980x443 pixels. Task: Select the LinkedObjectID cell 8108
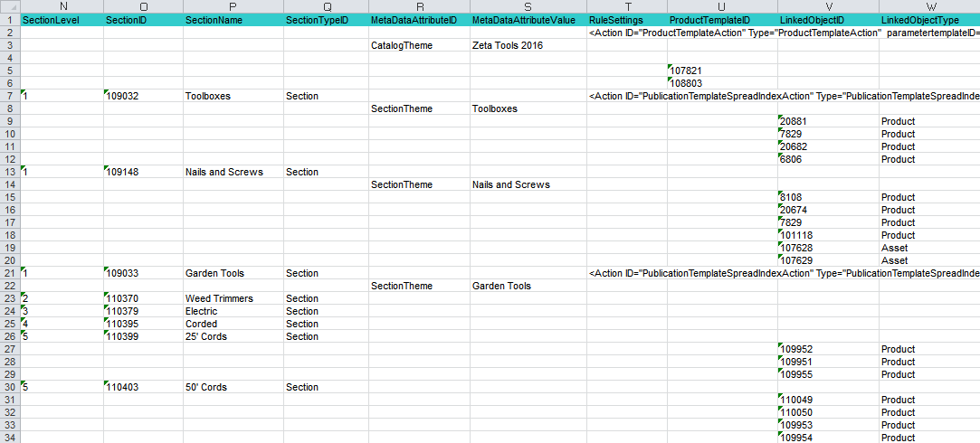point(828,197)
